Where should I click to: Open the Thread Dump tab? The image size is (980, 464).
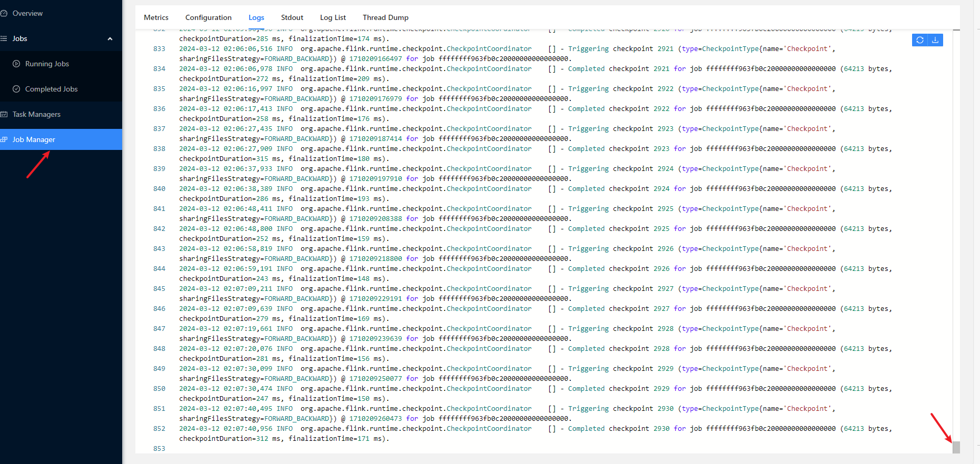(x=385, y=17)
